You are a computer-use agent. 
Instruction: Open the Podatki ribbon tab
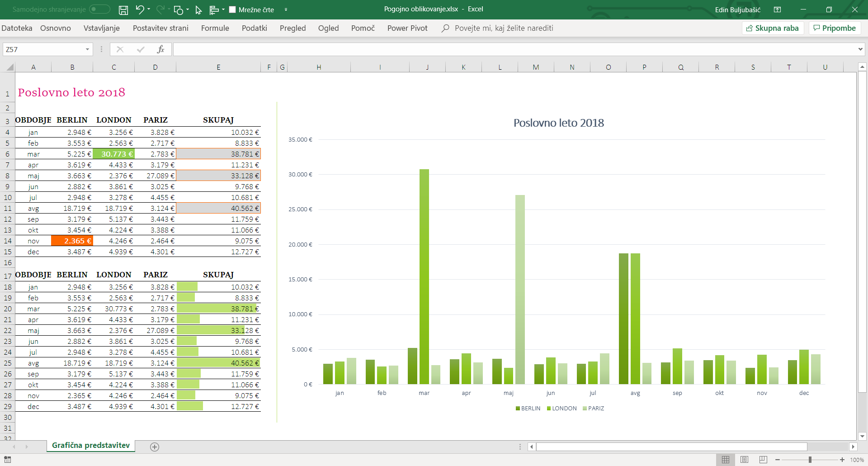(255, 28)
